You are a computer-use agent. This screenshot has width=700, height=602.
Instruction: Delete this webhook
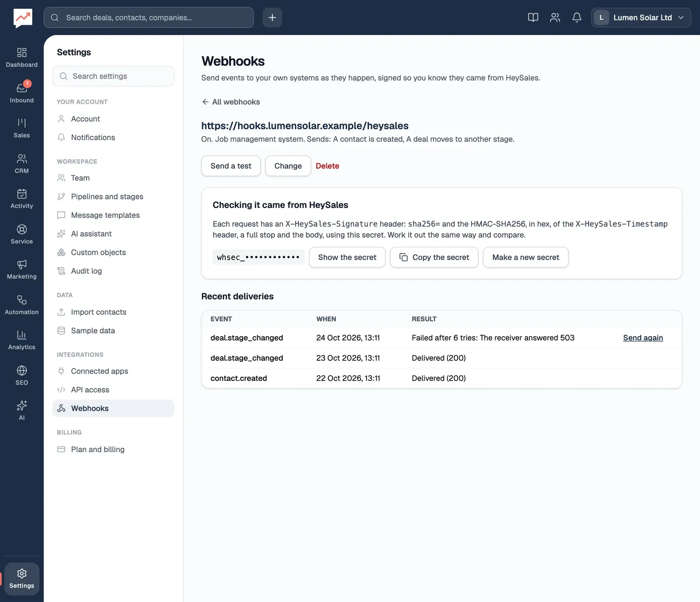click(327, 166)
